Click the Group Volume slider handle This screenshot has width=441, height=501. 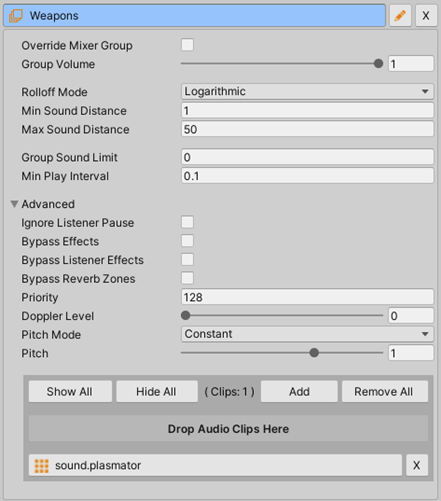pos(378,63)
